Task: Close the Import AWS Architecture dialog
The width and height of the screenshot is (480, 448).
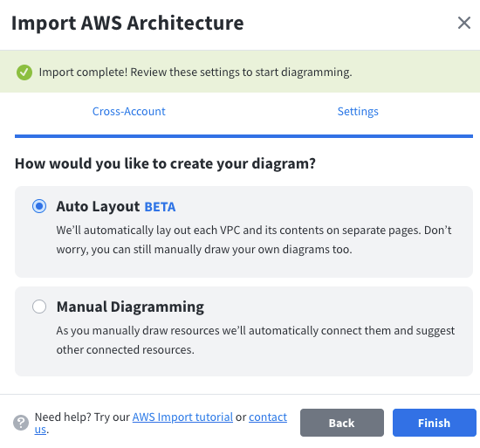Action: coord(463,23)
